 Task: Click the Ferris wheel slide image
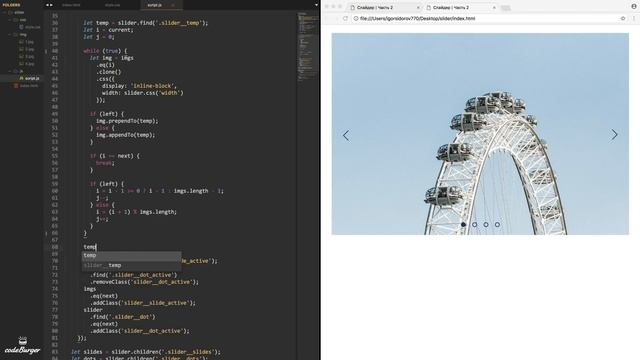[x=480, y=134]
